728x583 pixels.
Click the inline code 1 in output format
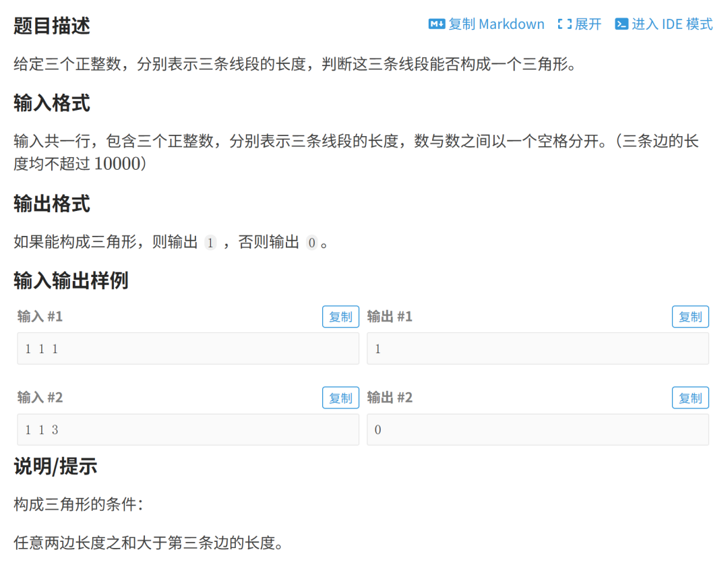(x=210, y=242)
